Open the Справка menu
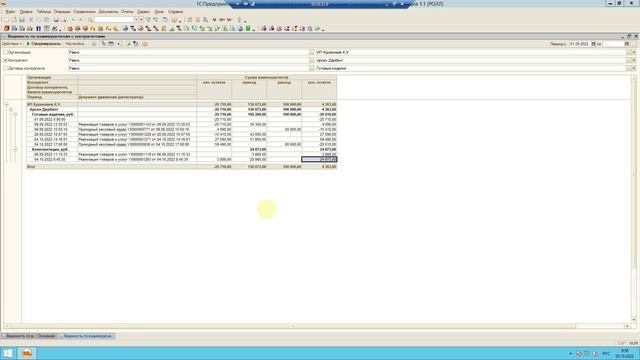Screen dimensions: 640x360 pyautogui.click(x=176, y=12)
